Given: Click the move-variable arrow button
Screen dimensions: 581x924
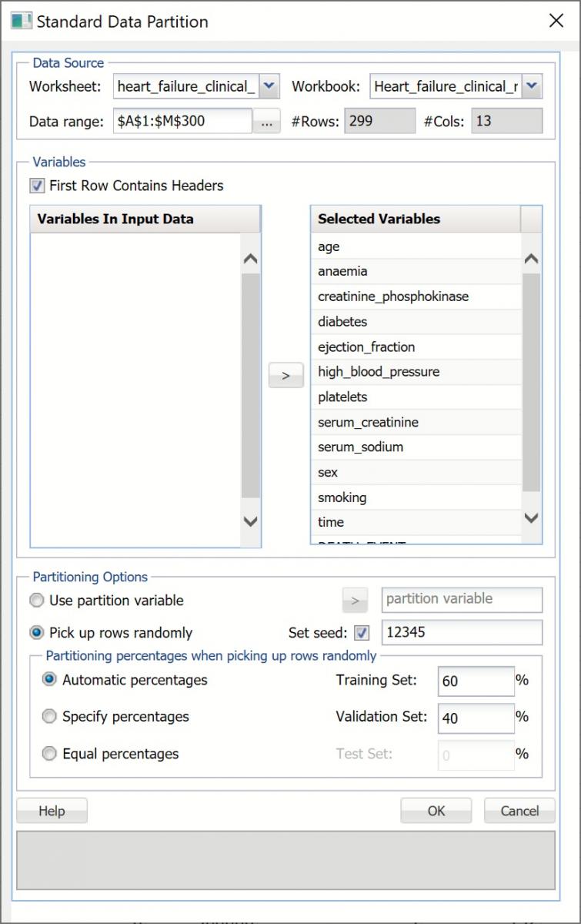Looking at the screenshot, I should (285, 375).
